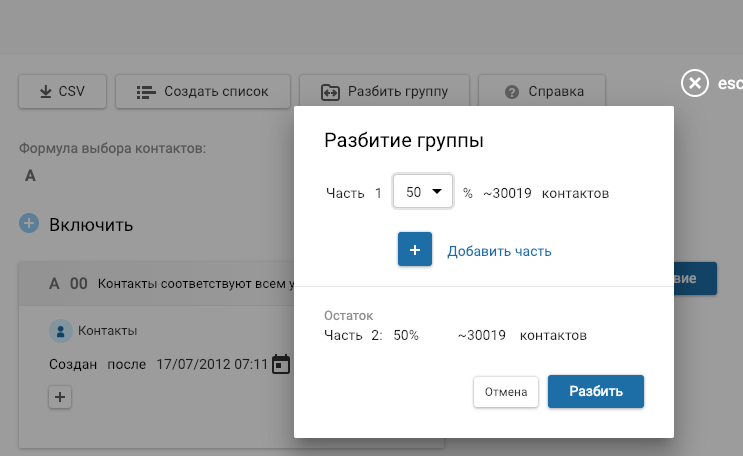Screen dimensions: 743x456
Task: Open the calendar icon next to the date
Action: coord(281,364)
